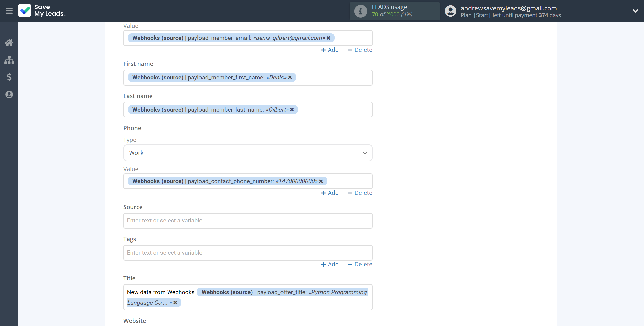
Task: Remove payload_contact_phone_number variable tag
Action: coord(322,181)
